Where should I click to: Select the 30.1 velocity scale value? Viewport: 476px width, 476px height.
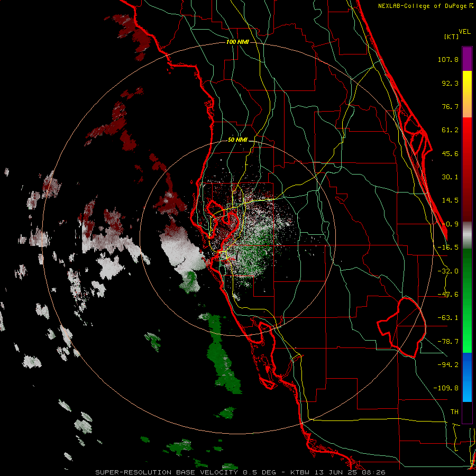[x=450, y=177]
